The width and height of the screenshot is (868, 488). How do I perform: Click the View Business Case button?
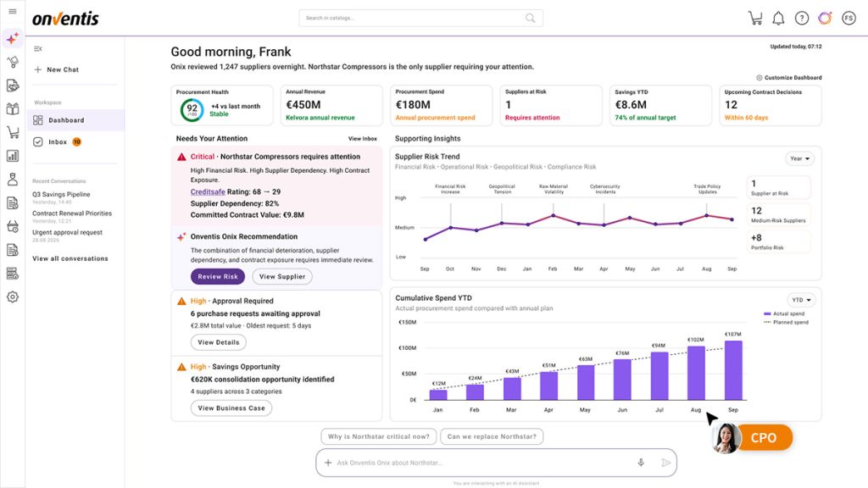pos(231,408)
